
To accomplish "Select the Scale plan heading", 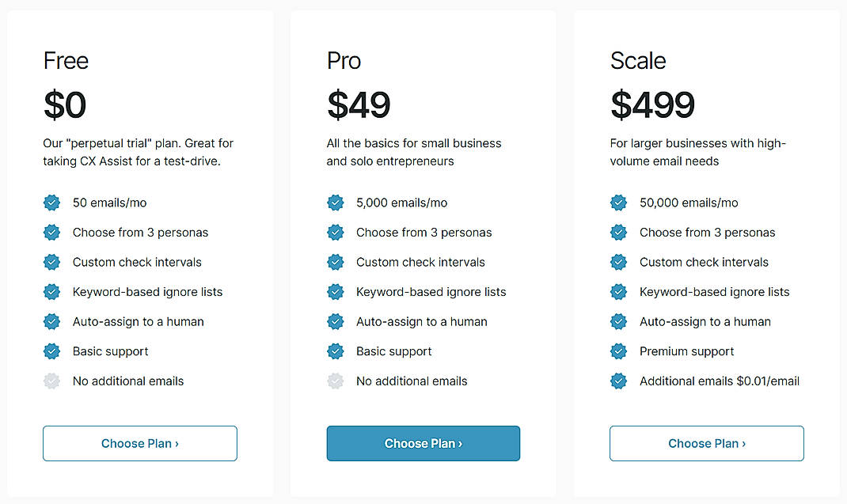I will [x=638, y=60].
